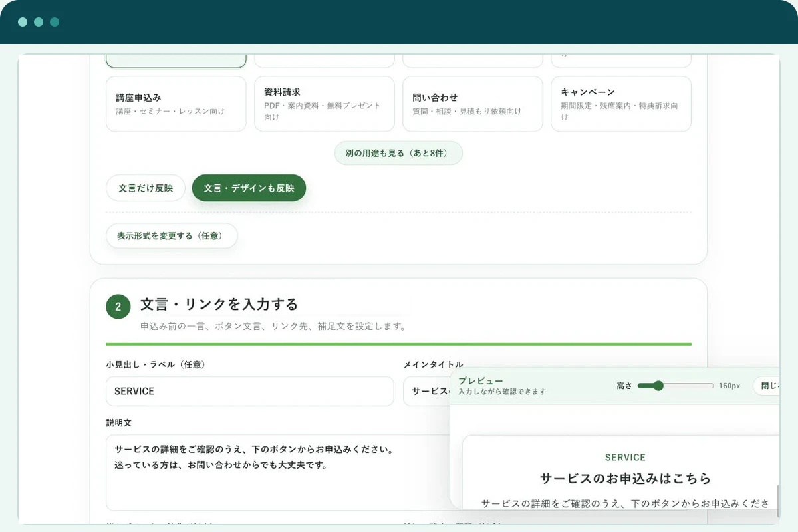Viewport: 798px width, 532px height.
Task: Switch to 文言だけ反映 option
Action: pos(146,188)
